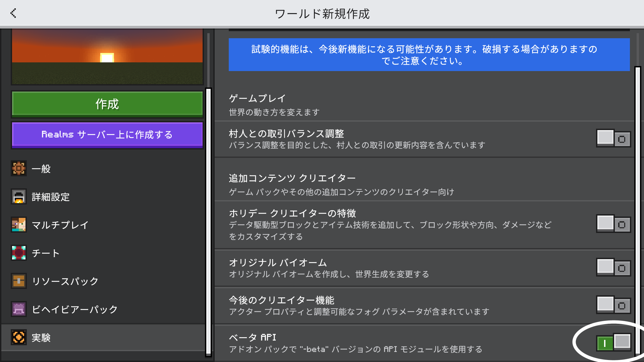Click the purple ビヘイビアーパック icon

pos(19,309)
